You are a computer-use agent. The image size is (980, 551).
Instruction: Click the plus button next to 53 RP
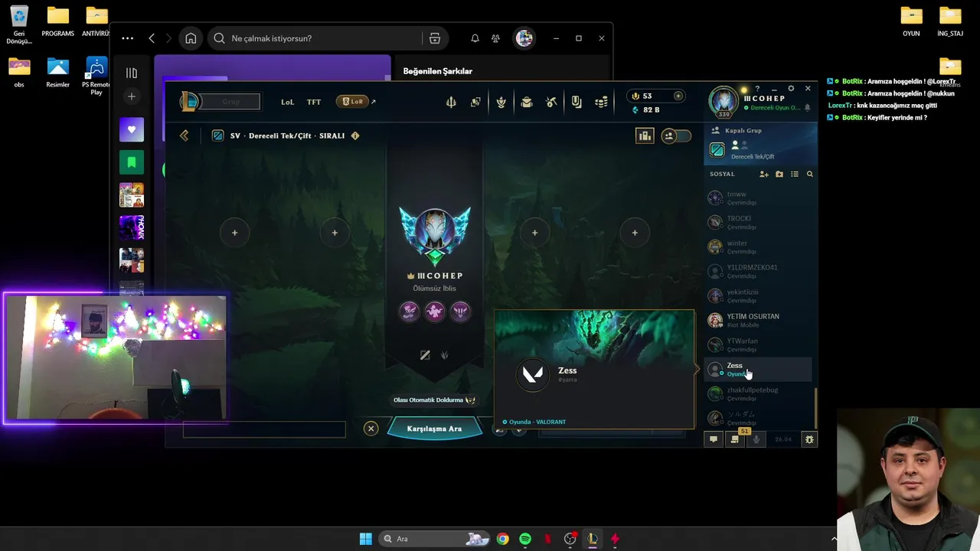tap(678, 96)
